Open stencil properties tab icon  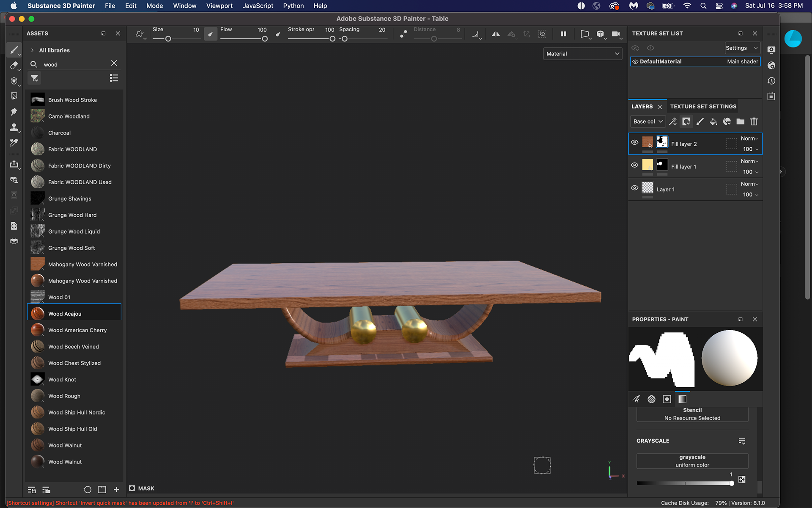667,399
